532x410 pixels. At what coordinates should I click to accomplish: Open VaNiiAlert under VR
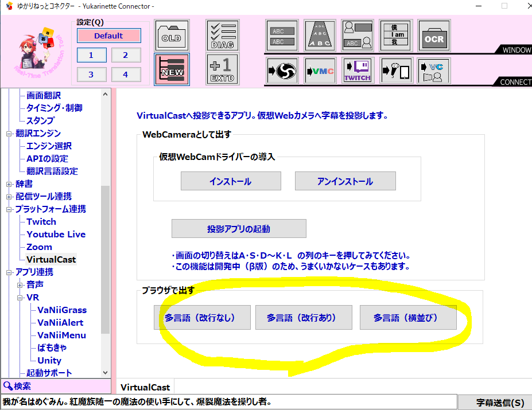(60, 322)
